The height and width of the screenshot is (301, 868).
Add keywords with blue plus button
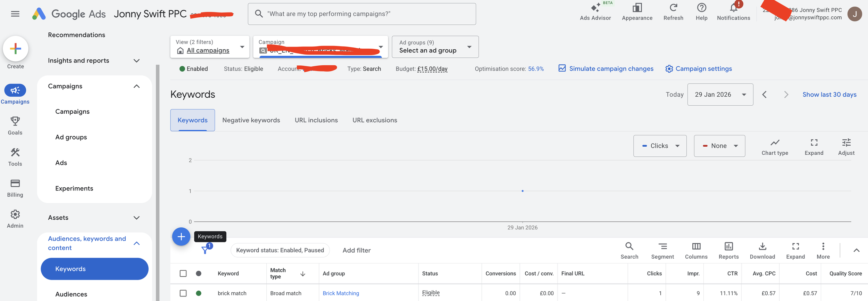[x=181, y=237]
